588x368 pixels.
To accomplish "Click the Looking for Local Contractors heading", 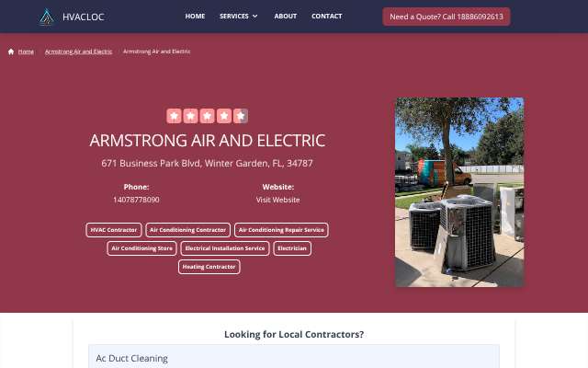I will (294, 334).
